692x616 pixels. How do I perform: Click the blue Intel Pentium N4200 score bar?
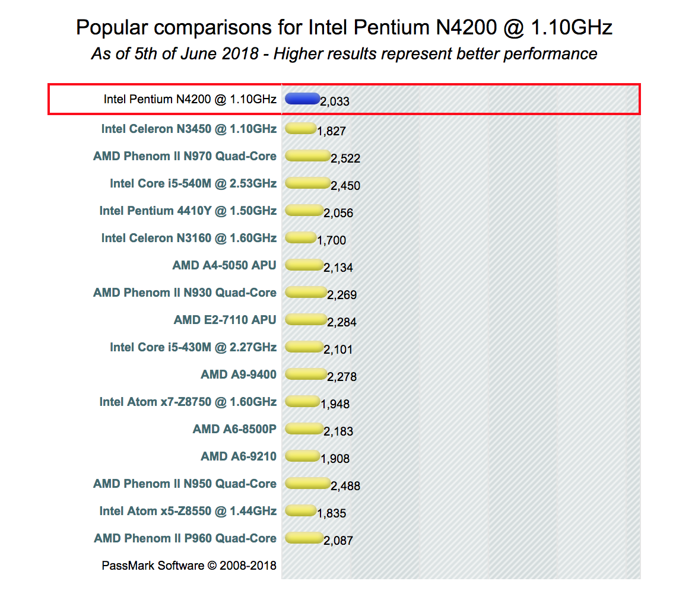click(x=302, y=99)
